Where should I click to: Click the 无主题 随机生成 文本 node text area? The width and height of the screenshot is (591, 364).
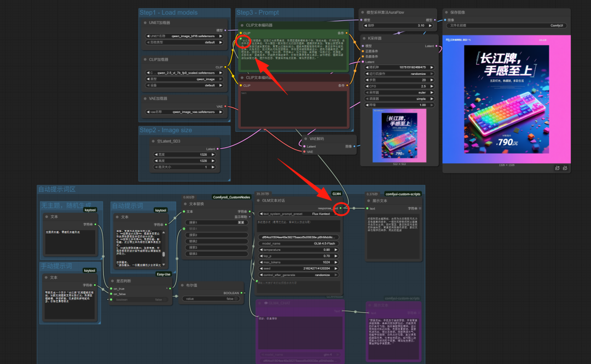(70, 242)
